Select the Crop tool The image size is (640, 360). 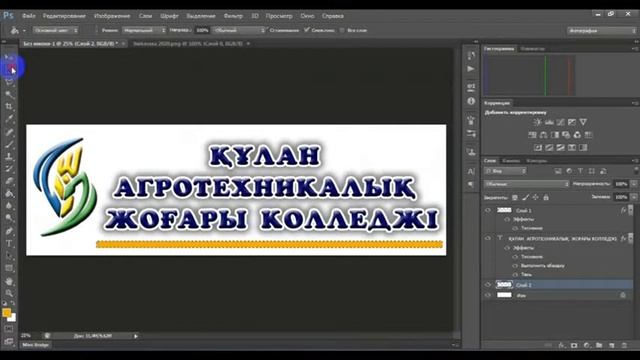(x=9, y=107)
